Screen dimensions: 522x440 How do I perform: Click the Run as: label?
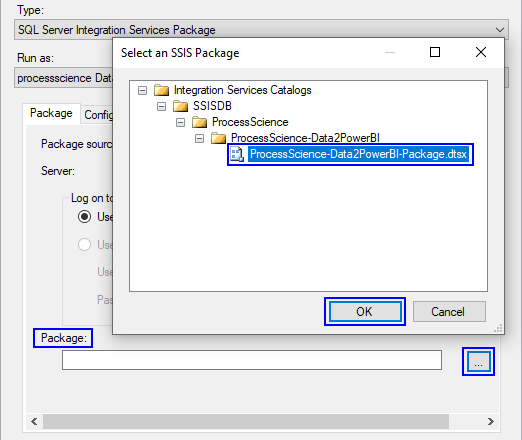pos(35,58)
